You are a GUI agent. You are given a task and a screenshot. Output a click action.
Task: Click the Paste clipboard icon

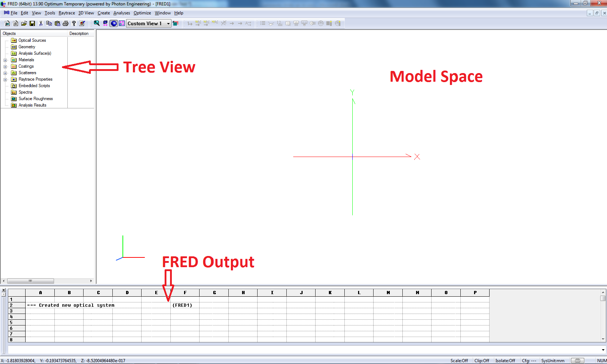click(x=57, y=23)
